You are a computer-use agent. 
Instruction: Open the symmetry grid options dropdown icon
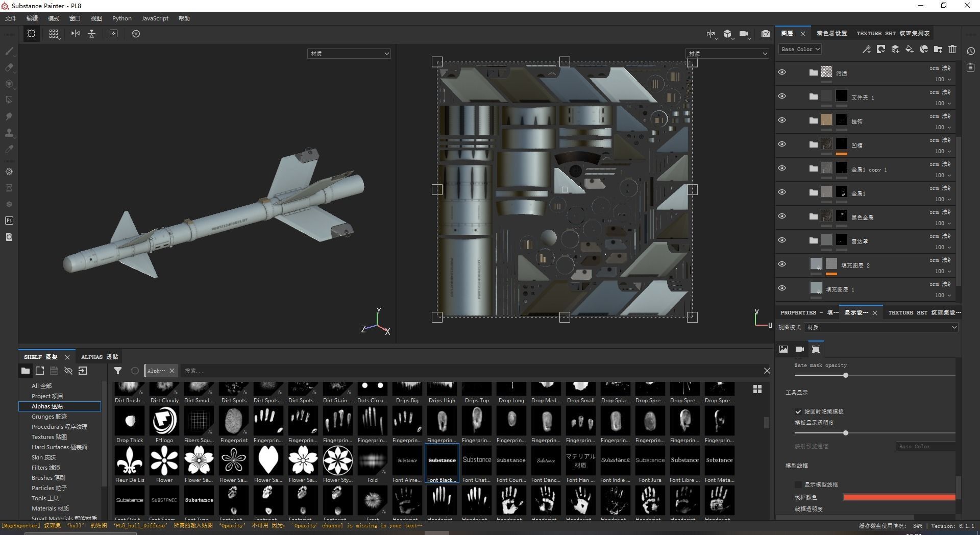click(54, 34)
